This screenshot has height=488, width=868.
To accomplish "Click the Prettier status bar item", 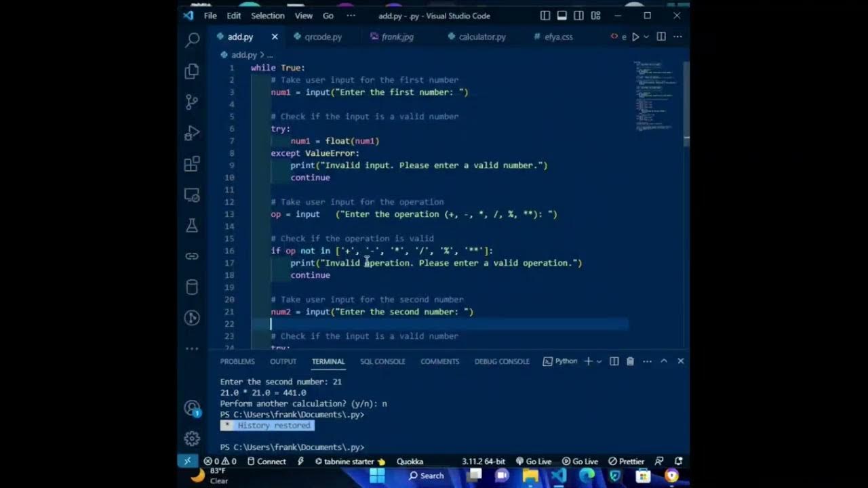I will [627, 461].
